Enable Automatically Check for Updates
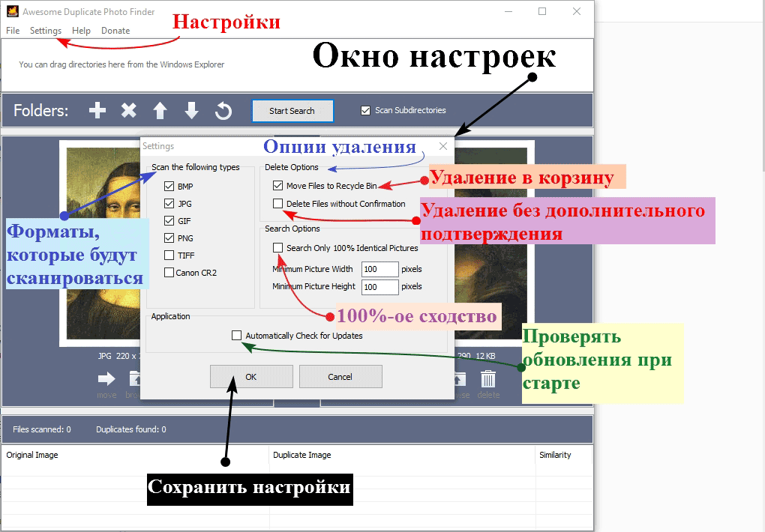 [x=237, y=336]
